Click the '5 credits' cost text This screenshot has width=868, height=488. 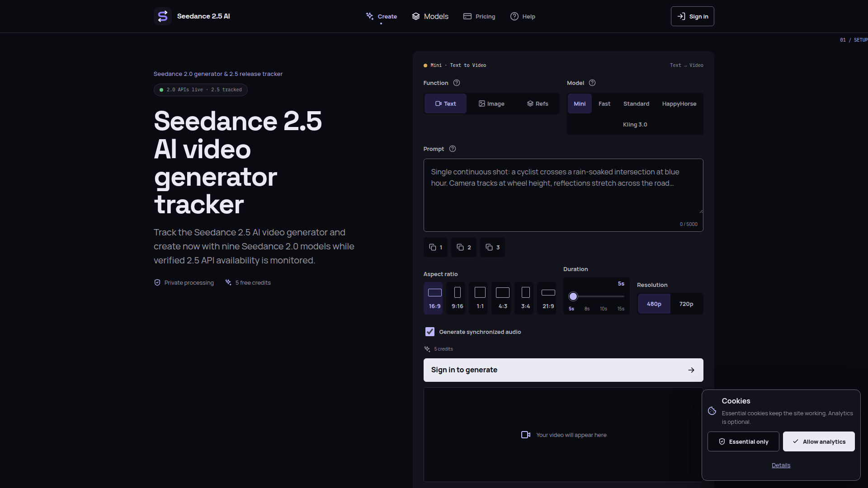tap(443, 349)
